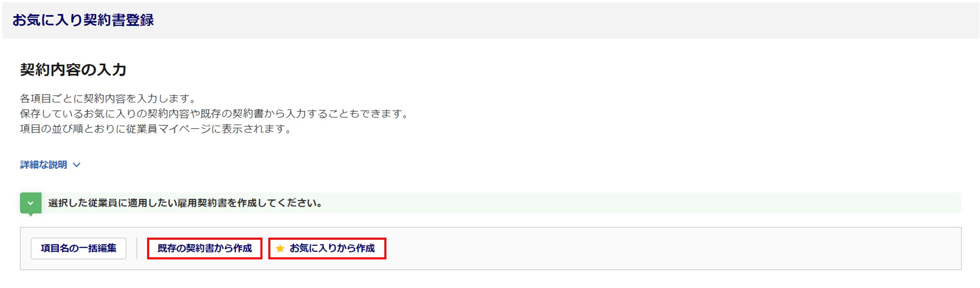Click the gray header bar background
The width and height of the screenshot is (980, 288).
pyautogui.click(x=532, y=20)
